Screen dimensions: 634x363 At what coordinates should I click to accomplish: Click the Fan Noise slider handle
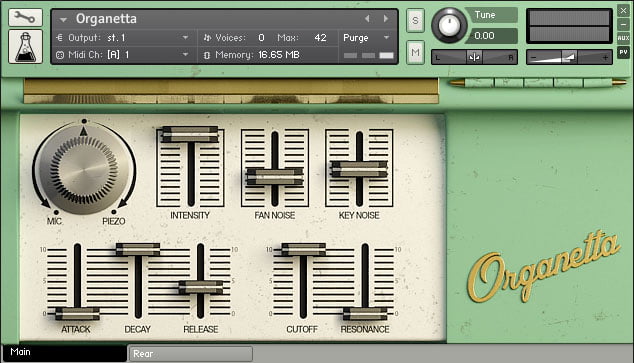click(275, 177)
